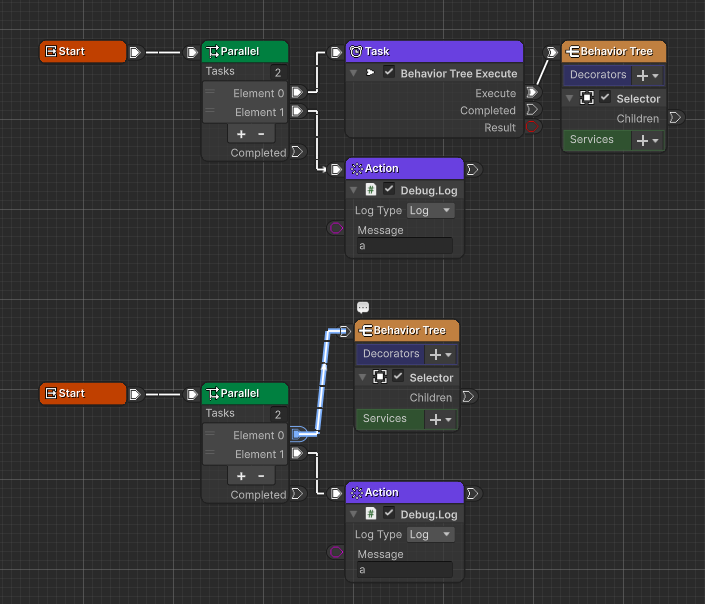Remove an element with the bottom Parallel minus button
The width and height of the screenshot is (705, 604).
point(261,475)
